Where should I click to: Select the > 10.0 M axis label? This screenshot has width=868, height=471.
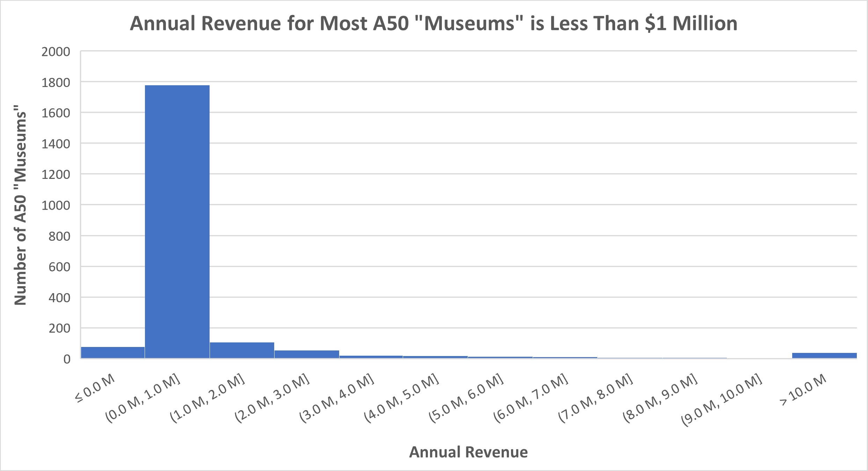[x=803, y=390]
